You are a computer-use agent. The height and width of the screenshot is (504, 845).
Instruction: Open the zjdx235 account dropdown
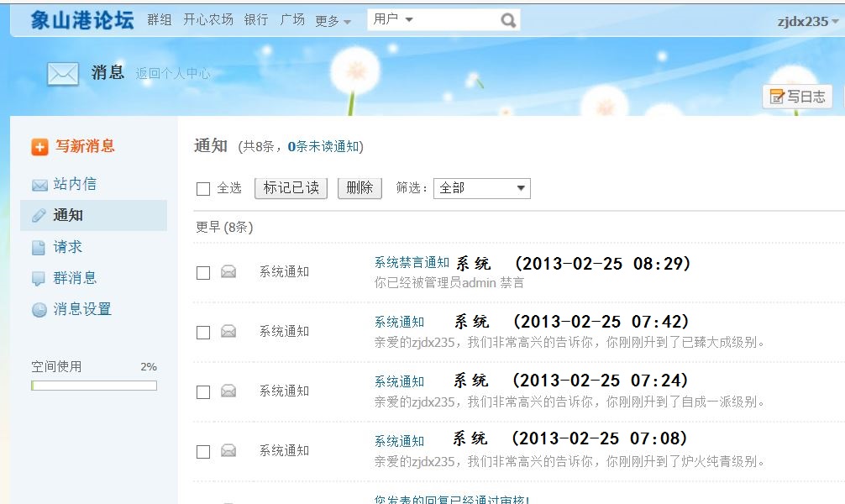point(807,22)
